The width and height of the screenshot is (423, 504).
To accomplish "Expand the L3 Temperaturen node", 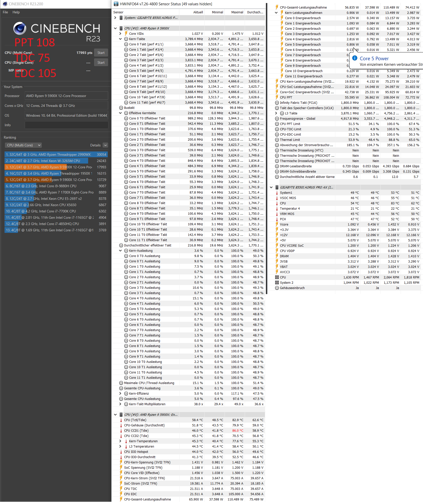I will coord(120,446).
